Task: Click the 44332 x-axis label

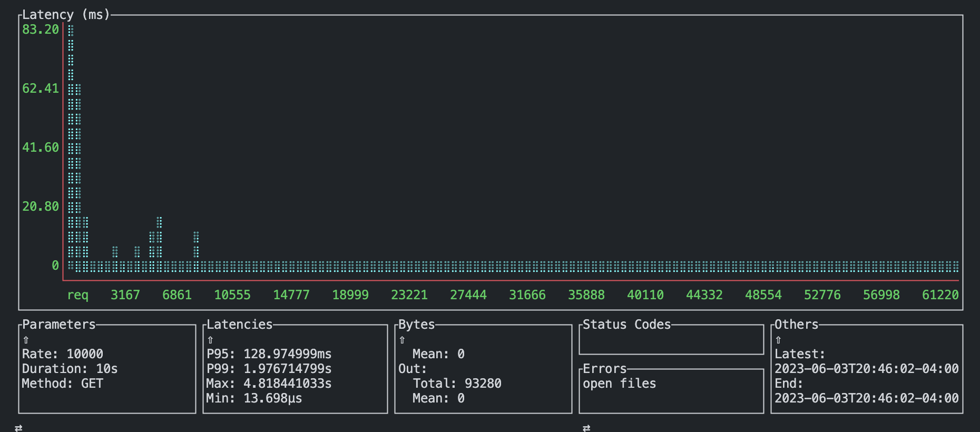Action: 704,295
